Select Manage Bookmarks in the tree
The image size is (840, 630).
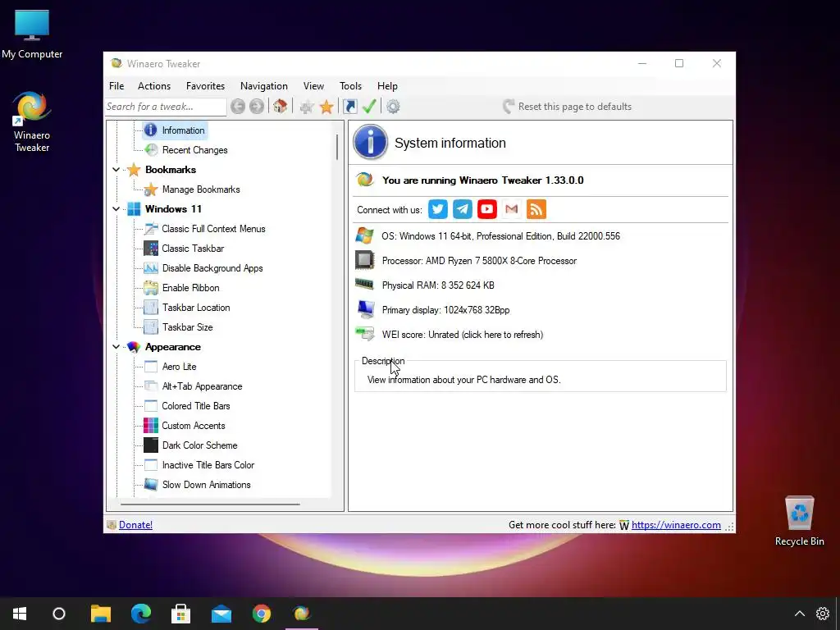point(201,189)
